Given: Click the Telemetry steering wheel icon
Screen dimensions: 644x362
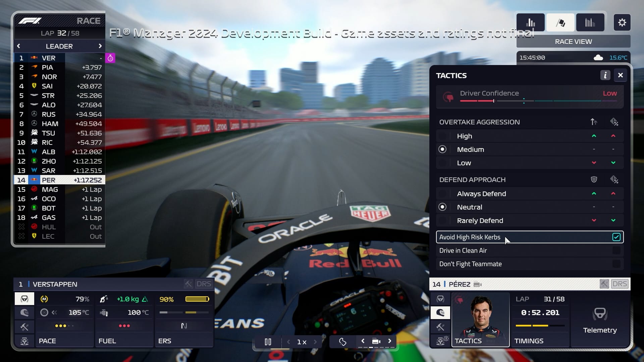Looking at the screenshot, I should tap(600, 314).
